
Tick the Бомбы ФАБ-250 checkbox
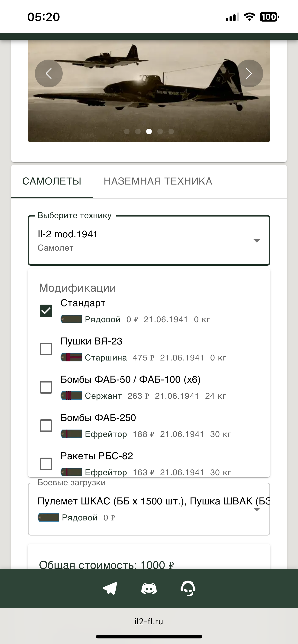[46, 425]
